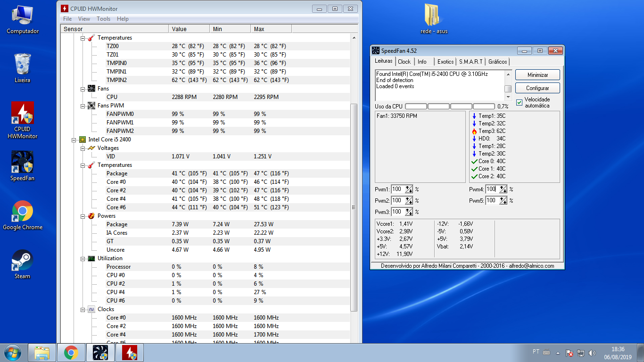644x362 pixels.
Task: Click the Min column header
Action: tap(230, 29)
